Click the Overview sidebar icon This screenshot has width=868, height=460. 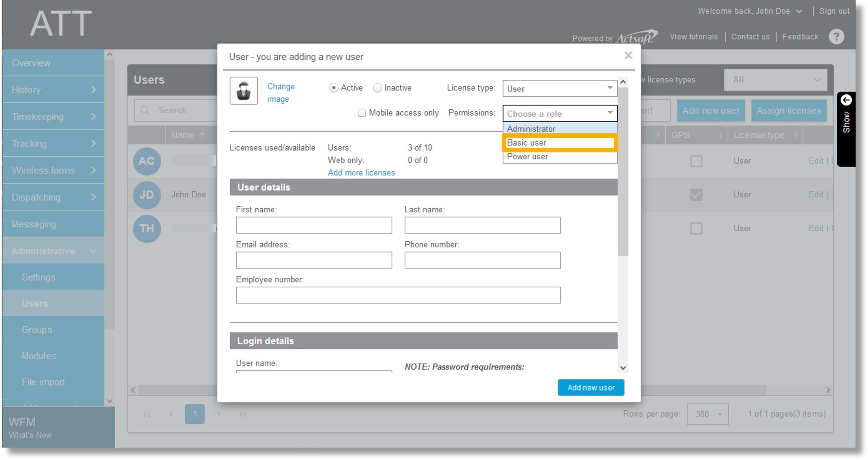click(52, 63)
